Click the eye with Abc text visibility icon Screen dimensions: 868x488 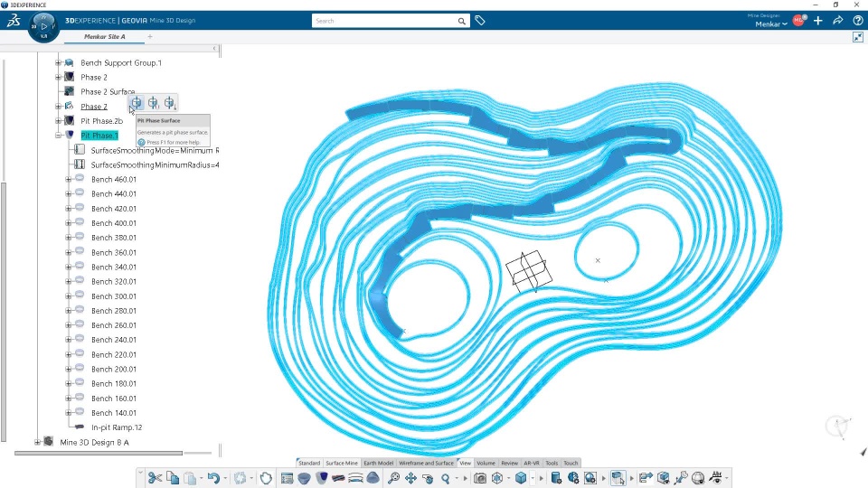716,478
